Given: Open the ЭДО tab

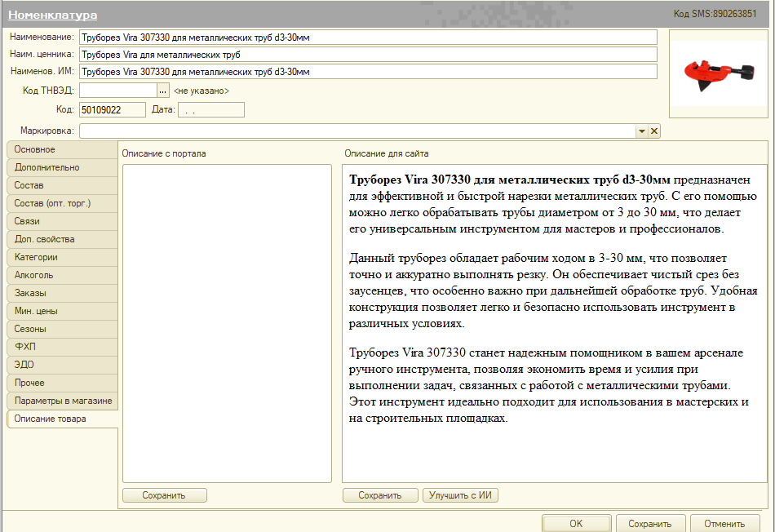Looking at the screenshot, I should point(62,365).
